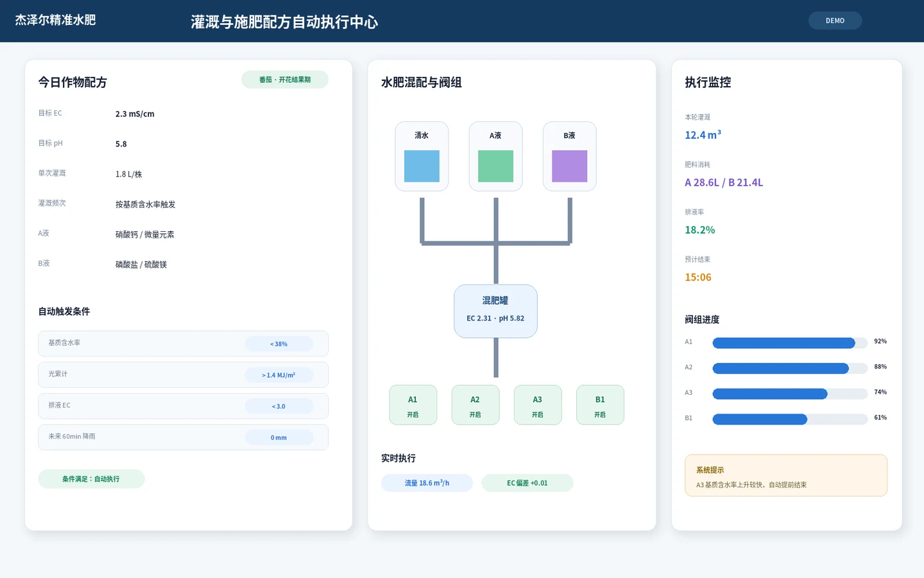
Task: Click the 12.4 m³ irrigation value
Action: (703, 135)
